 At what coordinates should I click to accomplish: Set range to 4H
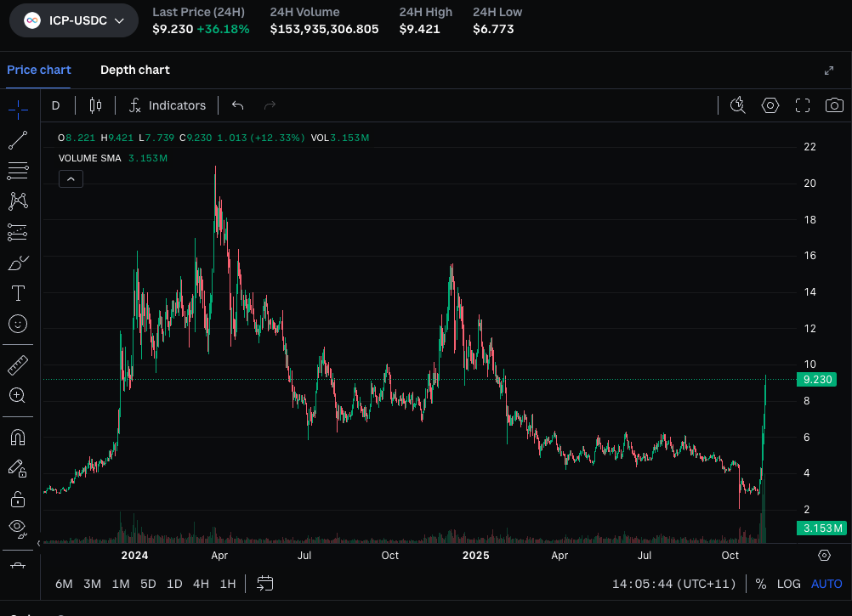click(x=201, y=584)
